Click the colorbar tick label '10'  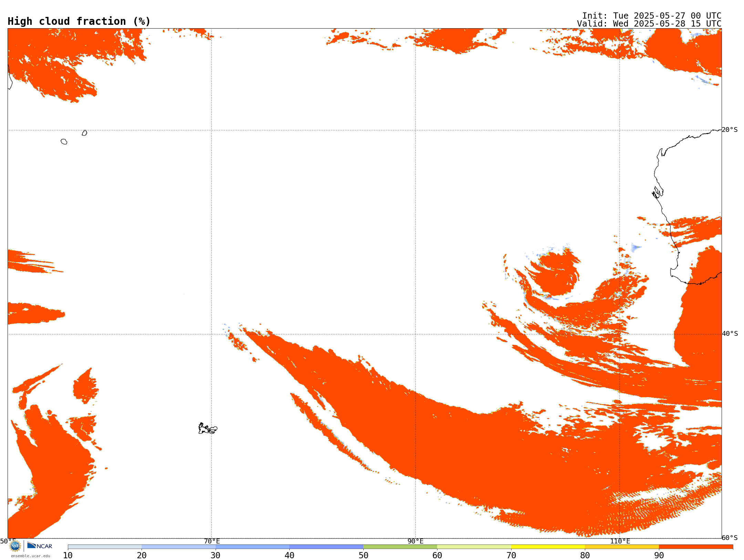click(x=68, y=555)
